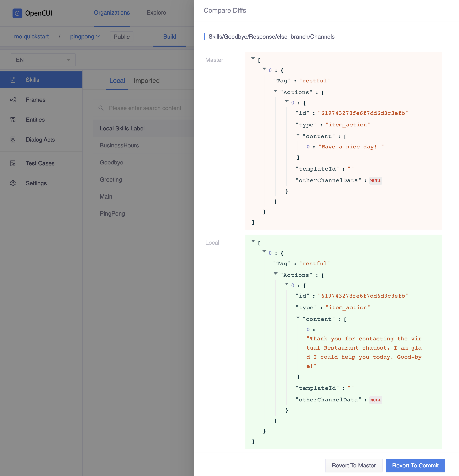Collapse the Master root array triangle
The height and width of the screenshot is (476, 459).
(x=253, y=58)
